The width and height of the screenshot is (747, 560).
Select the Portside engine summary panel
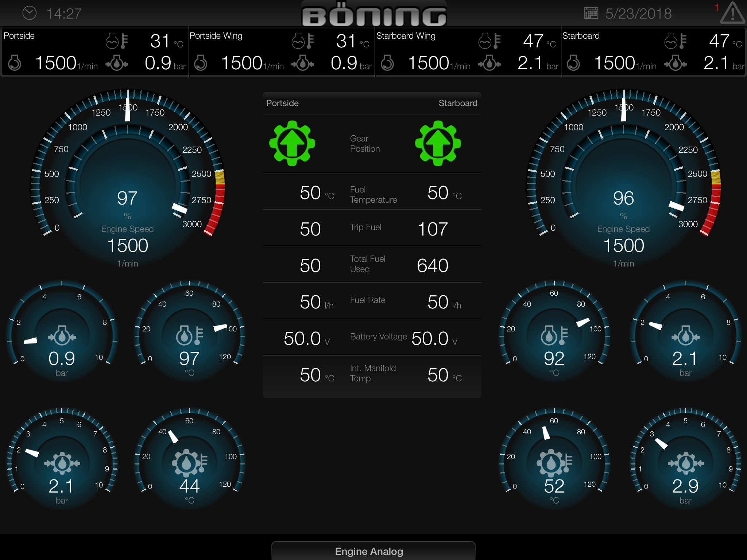(94, 52)
